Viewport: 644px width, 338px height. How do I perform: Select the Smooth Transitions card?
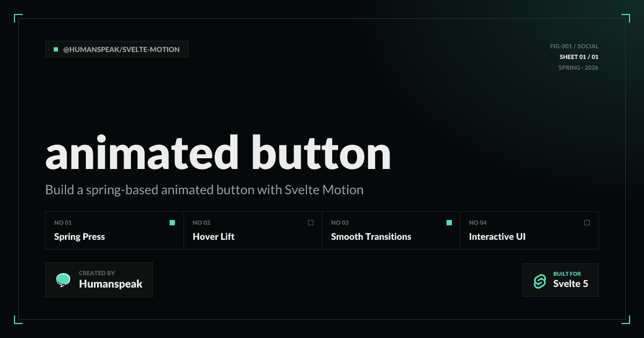pyautogui.click(x=391, y=230)
